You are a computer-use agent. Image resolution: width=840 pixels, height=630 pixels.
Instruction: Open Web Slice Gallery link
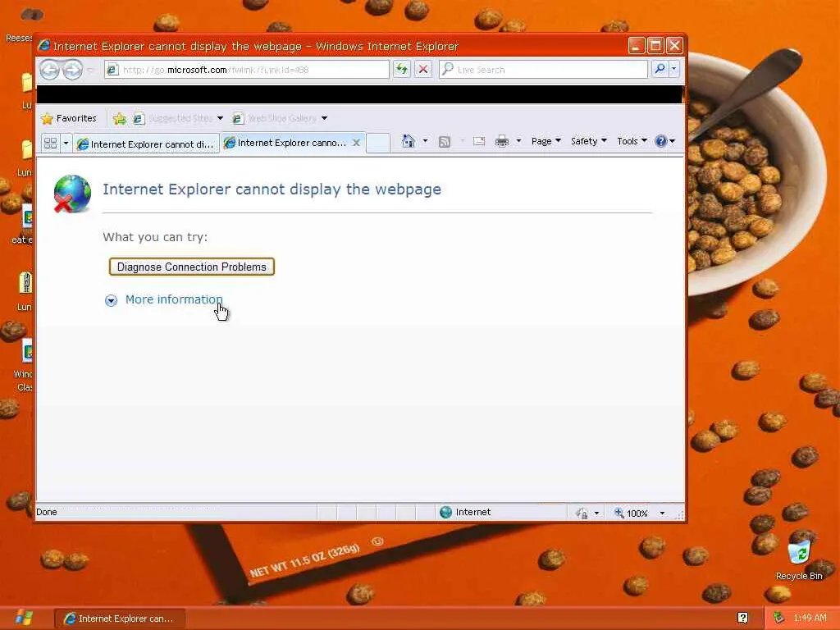274,118
